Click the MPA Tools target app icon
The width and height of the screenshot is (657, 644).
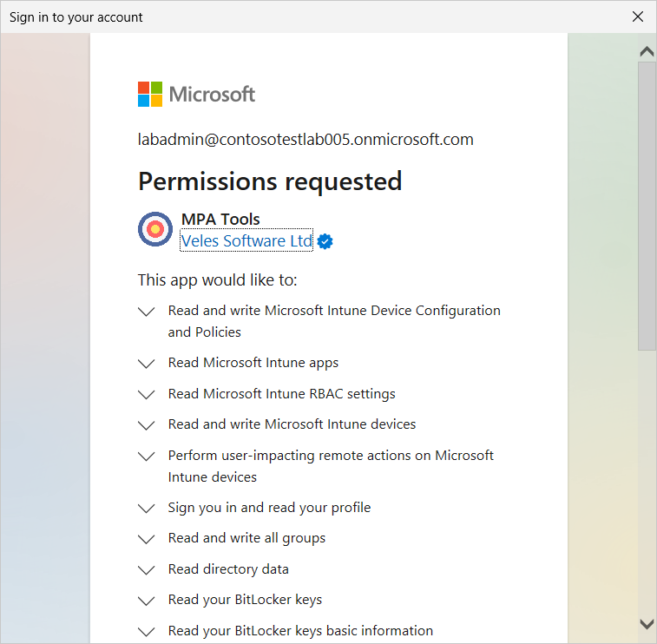tap(155, 229)
